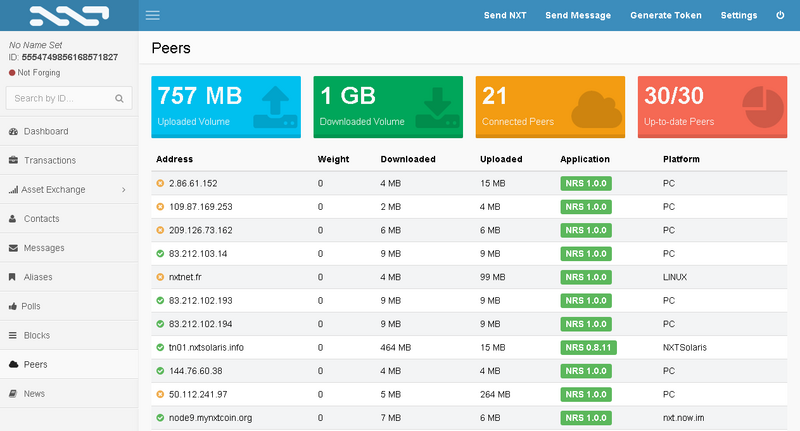Expand the Asset Exchange submenu
This screenshot has width=800, height=431.
[x=123, y=189]
